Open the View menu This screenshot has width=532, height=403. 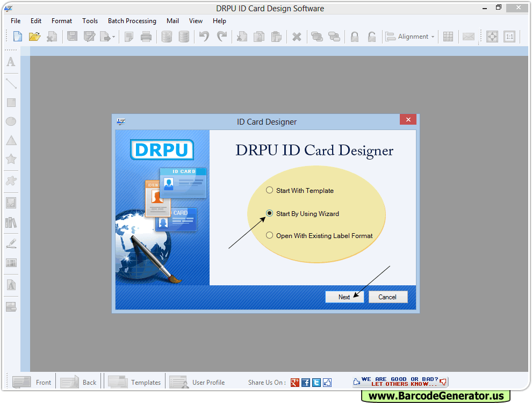[x=196, y=21]
